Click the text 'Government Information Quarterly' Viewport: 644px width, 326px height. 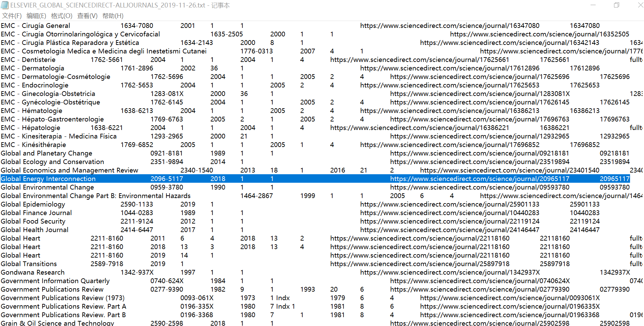coord(55,281)
